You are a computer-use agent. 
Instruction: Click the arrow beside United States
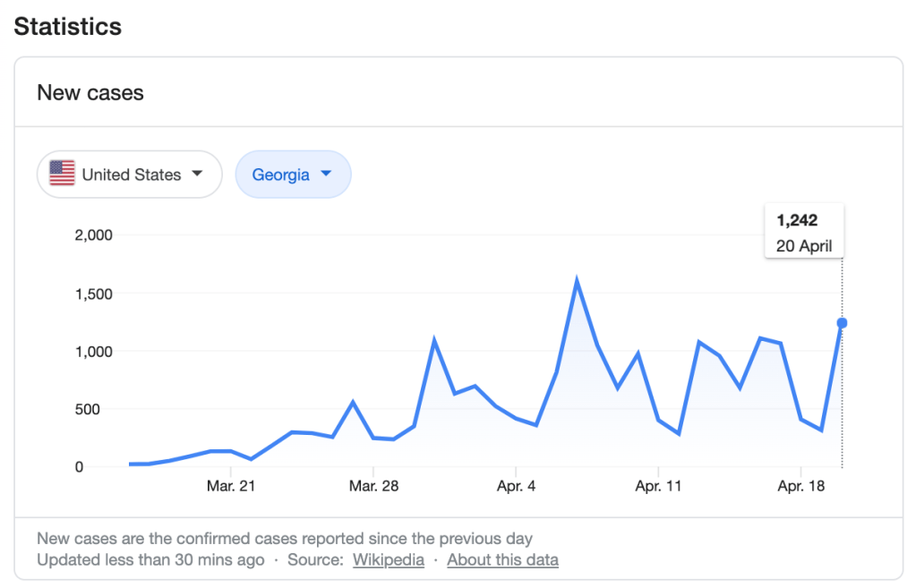pos(197,174)
